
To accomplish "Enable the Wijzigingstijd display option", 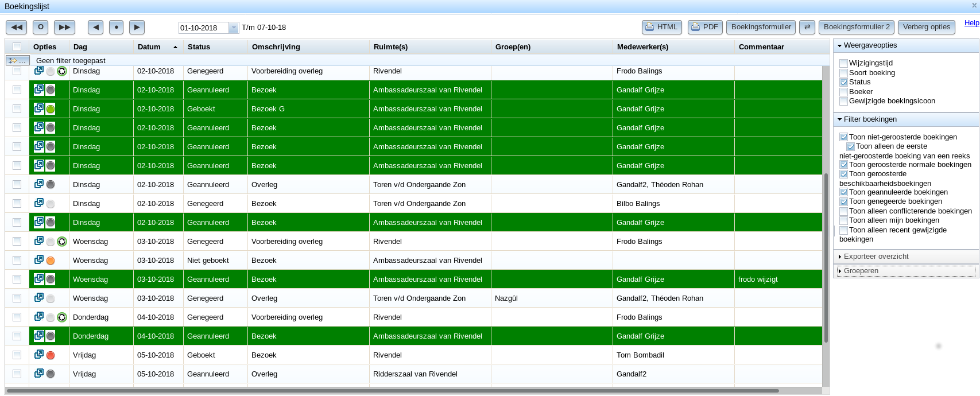I will [x=843, y=63].
